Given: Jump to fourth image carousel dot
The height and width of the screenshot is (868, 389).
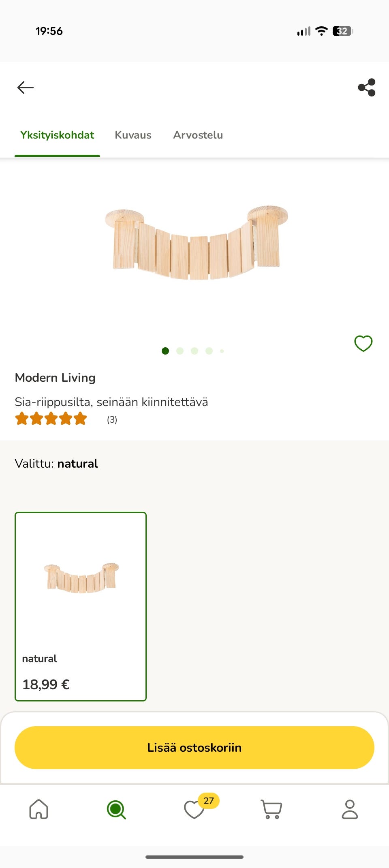Looking at the screenshot, I should (x=209, y=351).
